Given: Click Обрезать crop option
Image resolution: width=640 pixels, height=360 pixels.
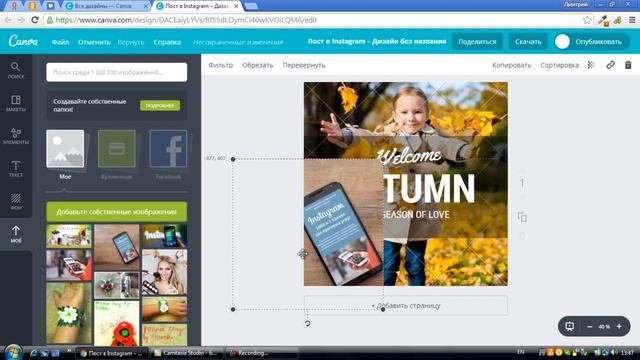Looking at the screenshot, I should click(x=258, y=65).
